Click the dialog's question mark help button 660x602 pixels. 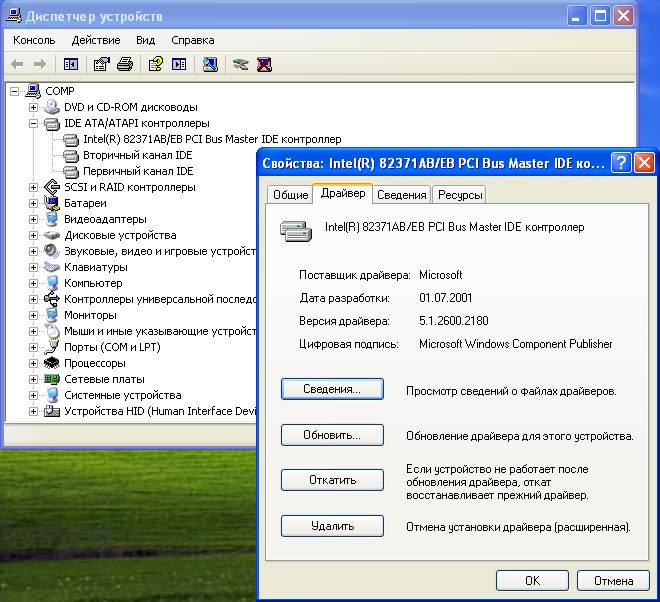tap(620, 163)
